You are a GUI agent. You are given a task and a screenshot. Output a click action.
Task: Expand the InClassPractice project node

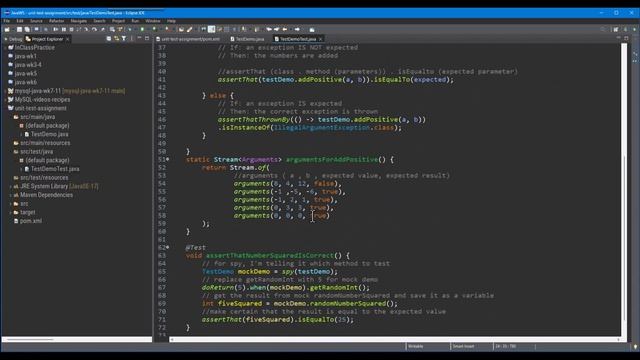5,48
